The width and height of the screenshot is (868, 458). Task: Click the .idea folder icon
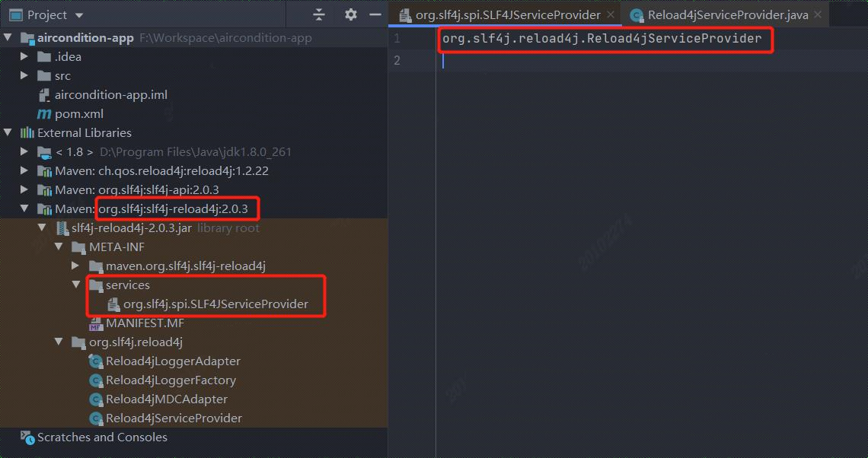[x=44, y=56]
